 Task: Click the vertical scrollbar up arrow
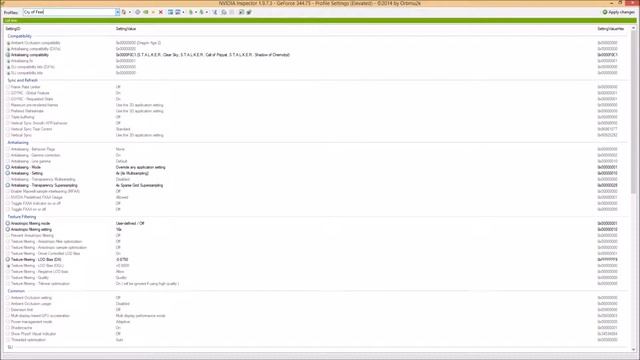(633, 28)
